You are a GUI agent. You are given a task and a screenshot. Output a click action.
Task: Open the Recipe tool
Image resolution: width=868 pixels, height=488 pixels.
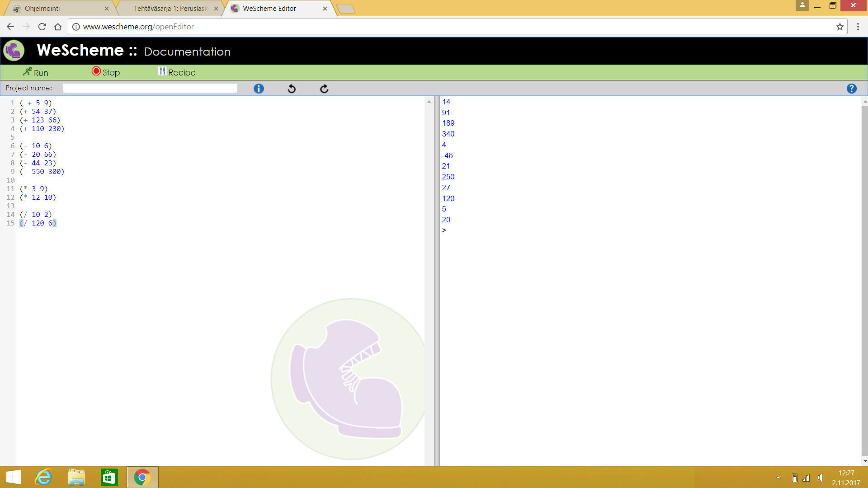click(x=177, y=72)
